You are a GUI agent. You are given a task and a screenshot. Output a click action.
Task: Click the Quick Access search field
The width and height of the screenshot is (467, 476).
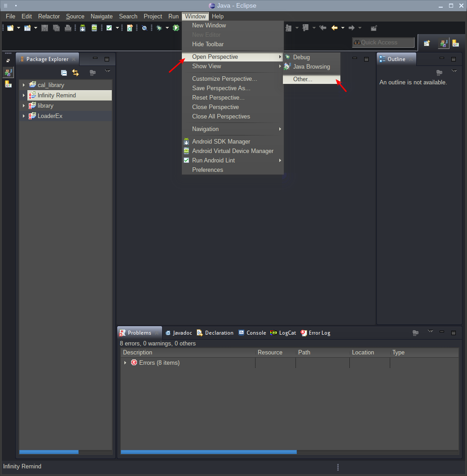pyautogui.click(x=383, y=43)
